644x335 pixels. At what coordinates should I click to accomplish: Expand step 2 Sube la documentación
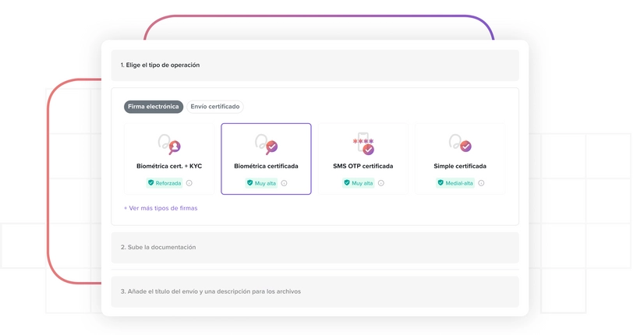click(x=314, y=247)
